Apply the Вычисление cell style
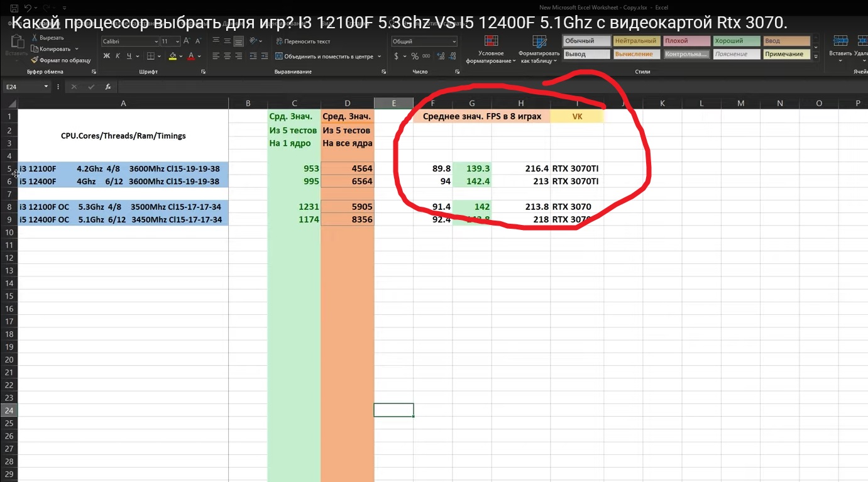 pos(637,54)
